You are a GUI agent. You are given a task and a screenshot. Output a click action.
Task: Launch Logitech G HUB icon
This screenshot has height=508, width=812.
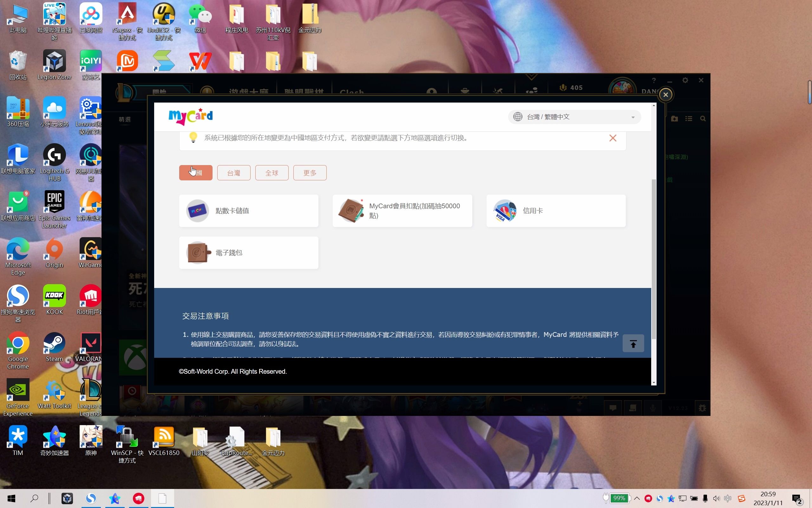pos(54,163)
